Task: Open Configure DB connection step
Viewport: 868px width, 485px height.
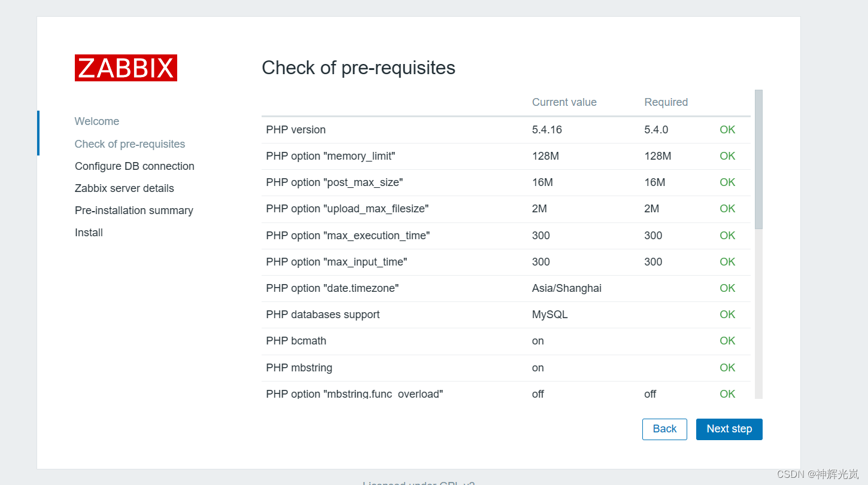Action: point(135,166)
